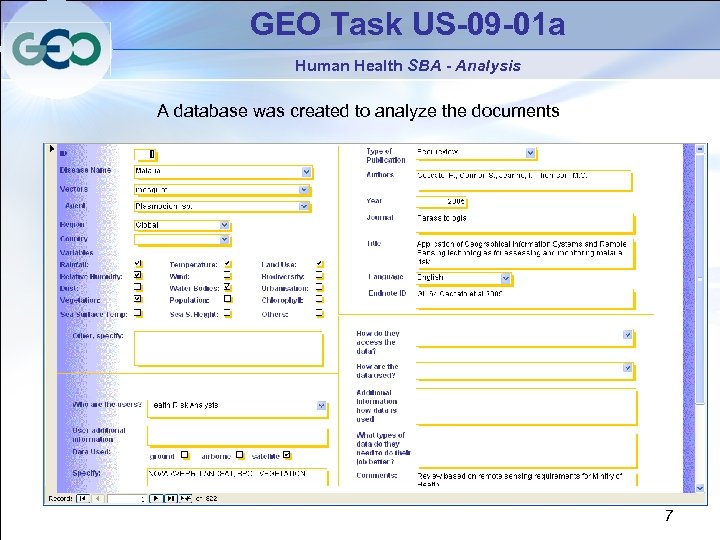Toggle the Land Use checkbox
The height and width of the screenshot is (540, 720).
(x=320, y=264)
